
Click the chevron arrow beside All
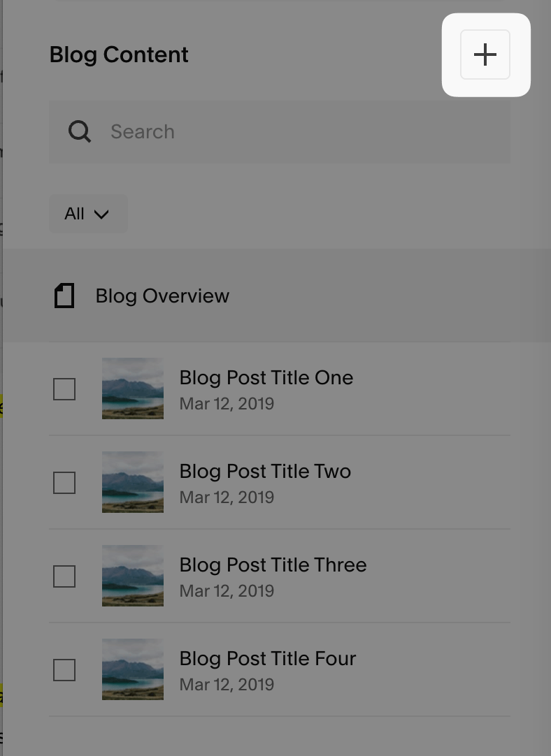101,215
